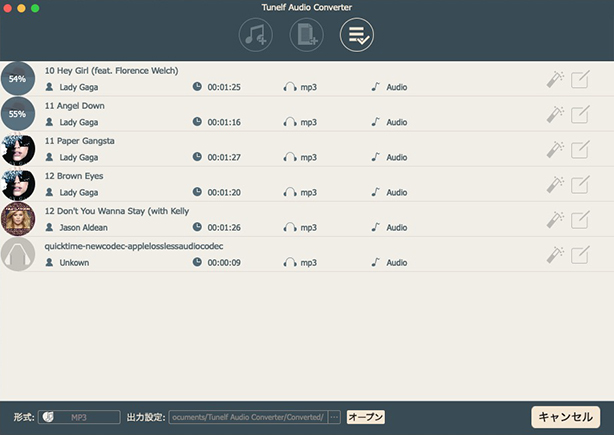The image size is (614, 435).
Task: Click the オープン button
Action: (366, 417)
